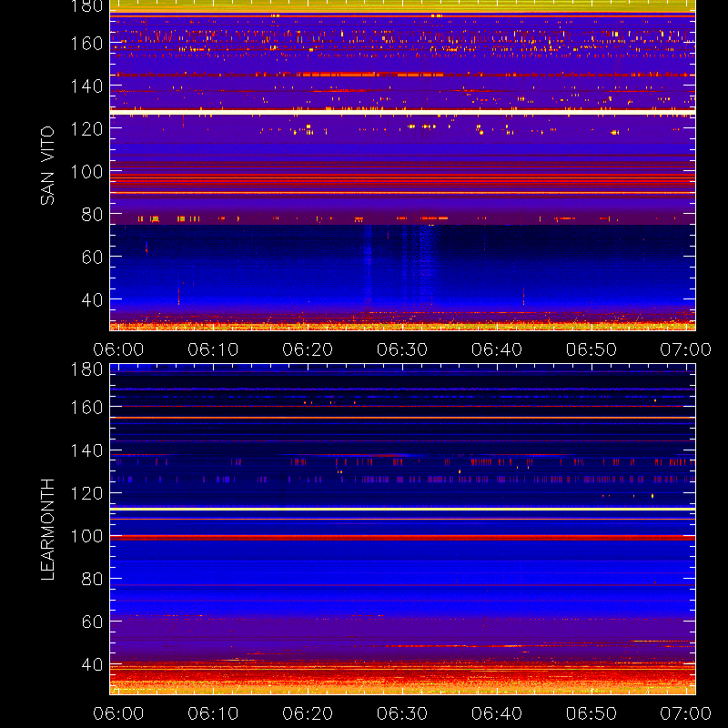Select the 160 frequency tick on San Vito plot

pos(86,44)
